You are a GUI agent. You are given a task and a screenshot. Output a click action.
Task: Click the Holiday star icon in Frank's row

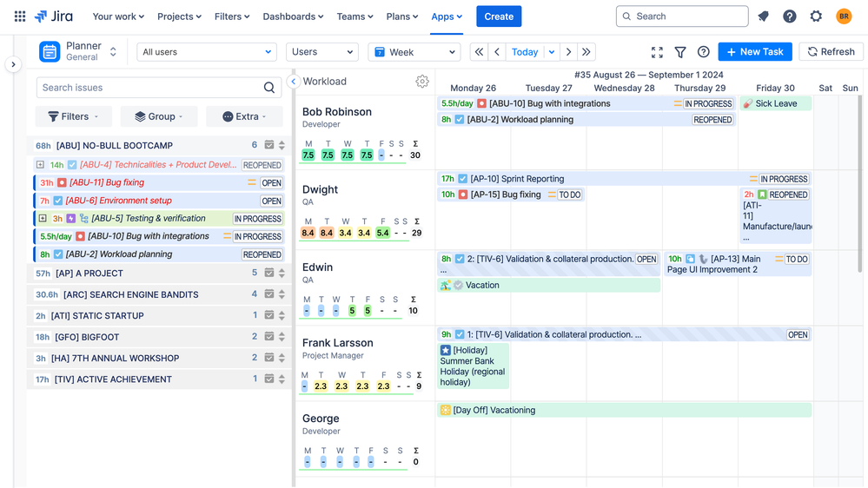tap(445, 350)
